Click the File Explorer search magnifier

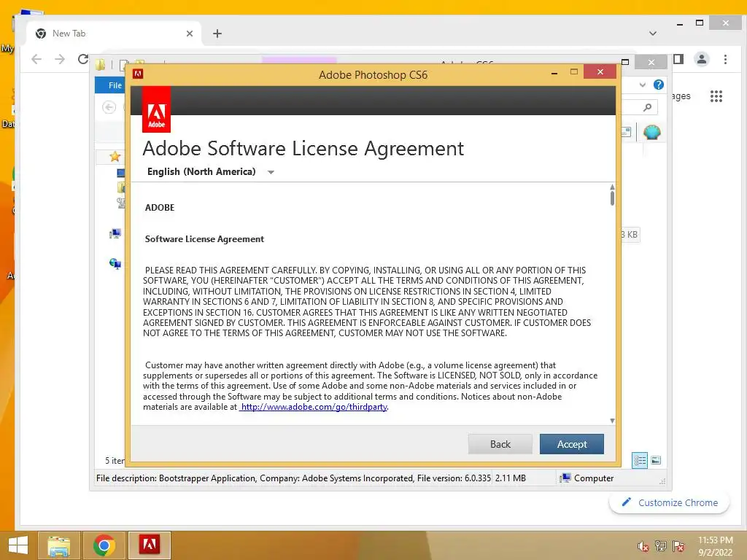[647, 107]
